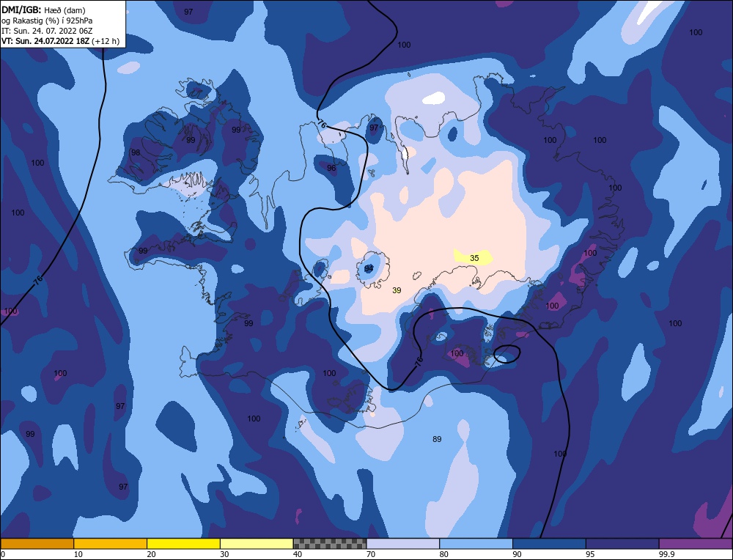The width and height of the screenshot is (733, 560).
Task: Click the purple 99.9 legend swatch
Action: point(696,543)
